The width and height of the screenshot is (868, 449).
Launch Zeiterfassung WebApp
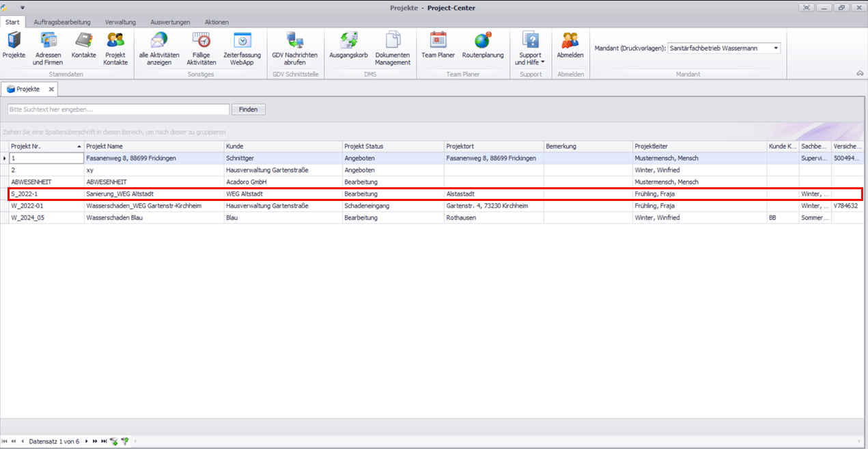pos(242,48)
